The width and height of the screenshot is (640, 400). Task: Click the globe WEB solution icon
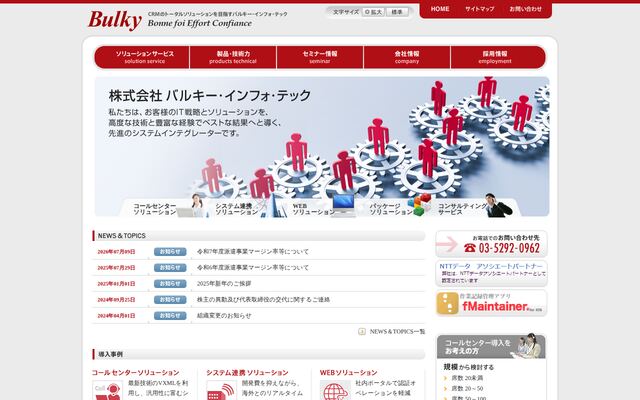335,391
